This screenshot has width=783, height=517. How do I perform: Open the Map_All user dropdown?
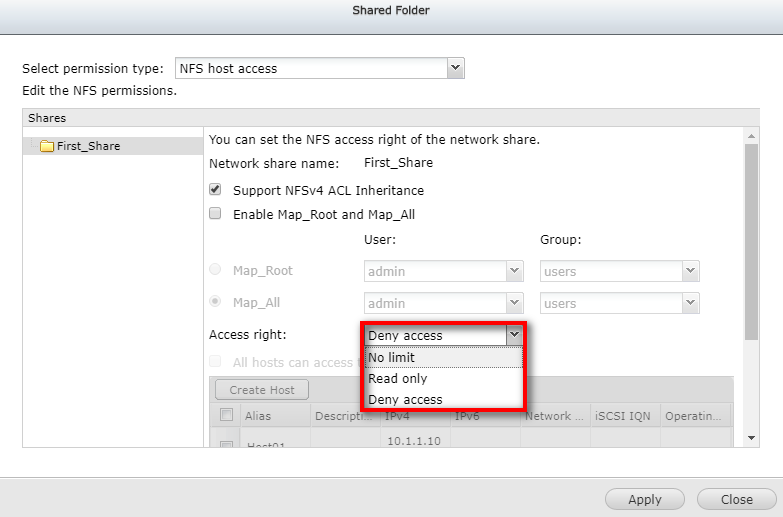[514, 303]
